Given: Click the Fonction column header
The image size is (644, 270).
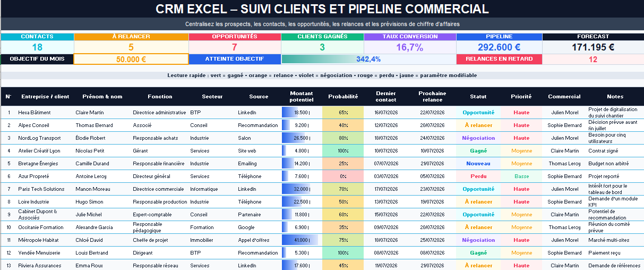Looking at the screenshot, I should [x=160, y=96].
